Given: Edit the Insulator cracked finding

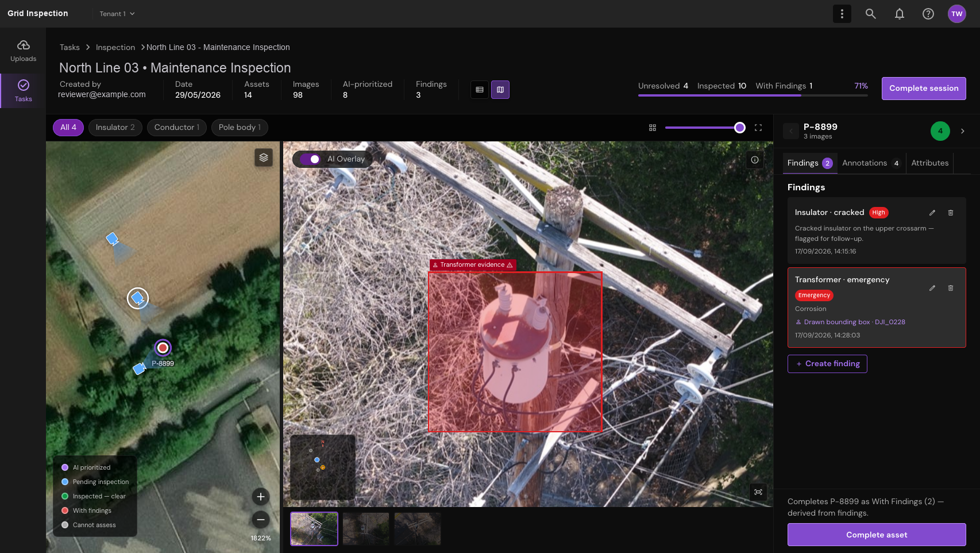Looking at the screenshot, I should click(932, 213).
